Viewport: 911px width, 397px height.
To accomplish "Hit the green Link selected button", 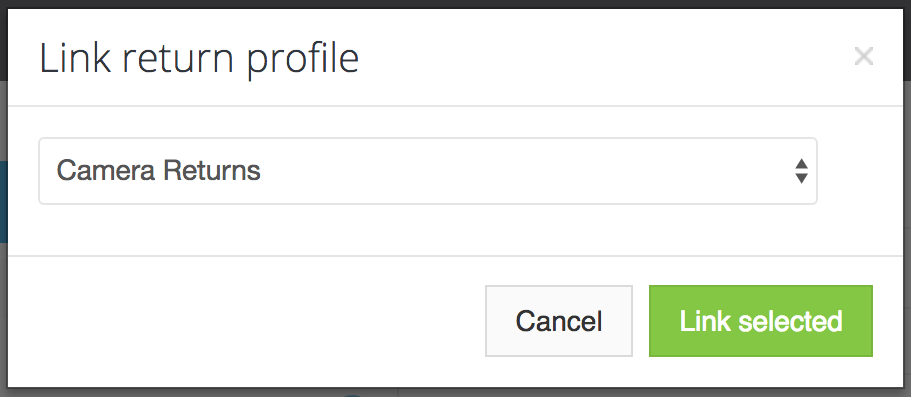I will click(761, 321).
